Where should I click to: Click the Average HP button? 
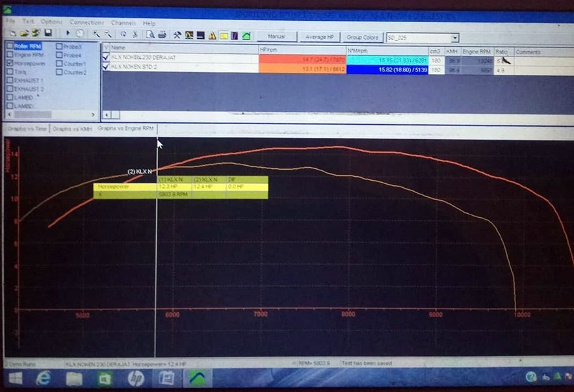click(319, 37)
